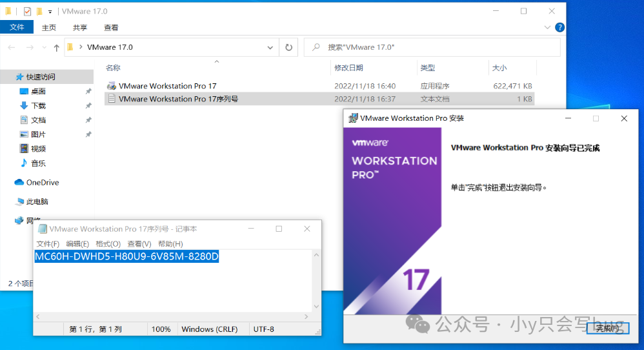Click the search magnifier icon
644x350 pixels.
pos(316,47)
